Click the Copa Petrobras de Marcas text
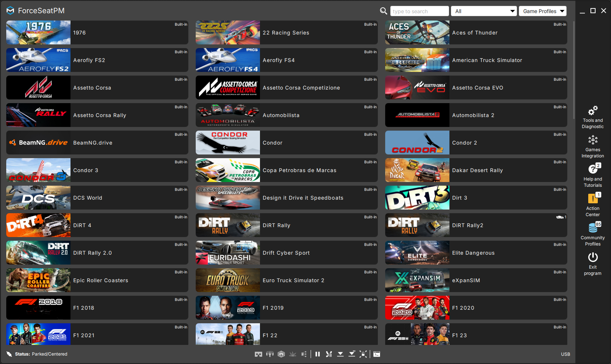 tap(299, 170)
